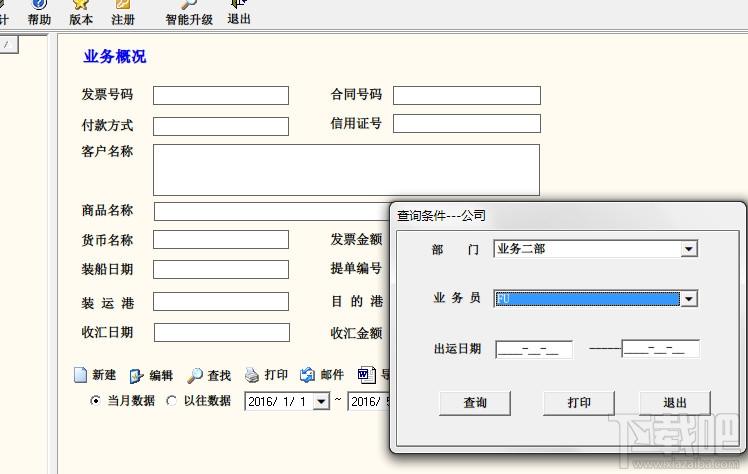Screen dimensions: 748x474
Task: Open the 2016/1/1 start date dropdown
Action: click(x=321, y=402)
